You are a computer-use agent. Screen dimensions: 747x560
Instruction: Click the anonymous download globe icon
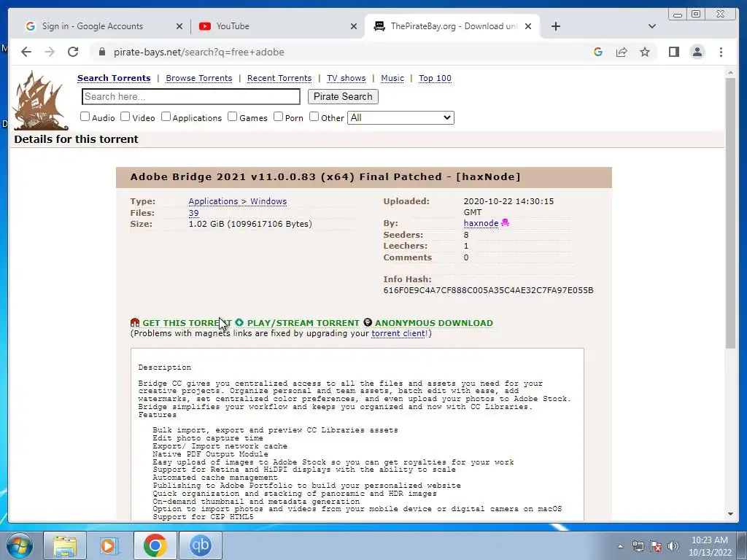[368, 322]
